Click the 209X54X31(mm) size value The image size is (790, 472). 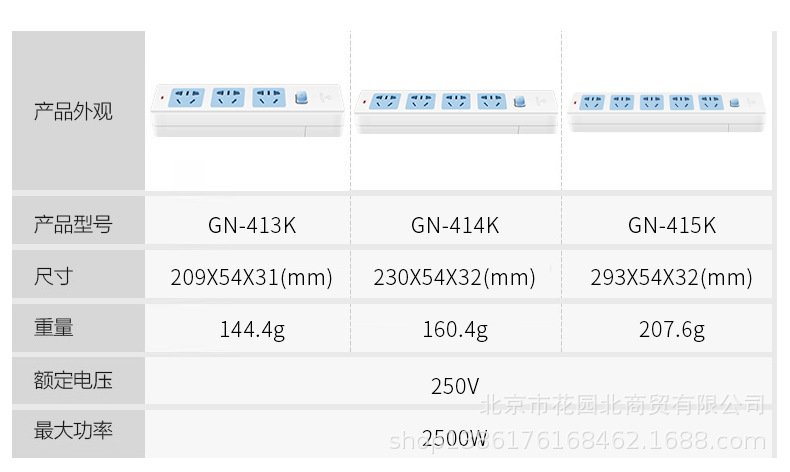point(252,278)
